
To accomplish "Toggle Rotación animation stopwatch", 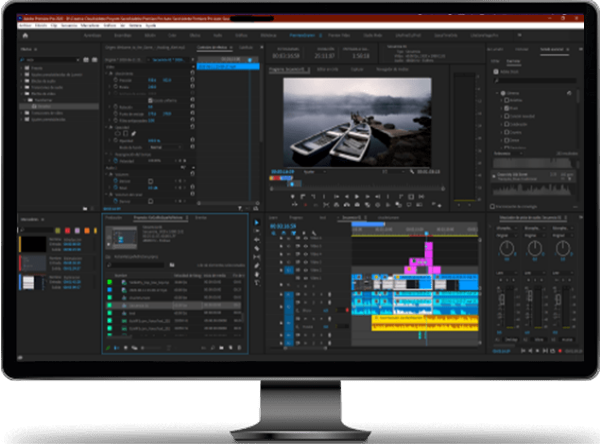I will [116, 107].
